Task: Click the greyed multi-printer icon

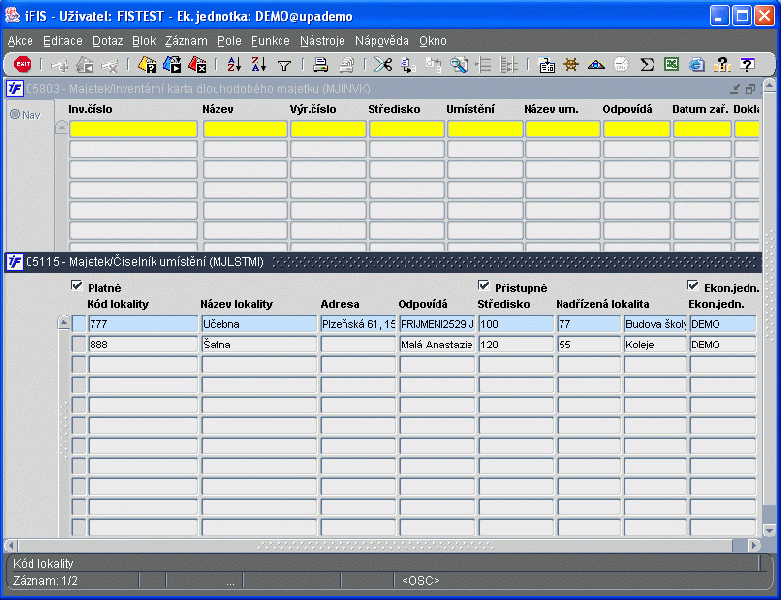Action: tap(346, 65)
